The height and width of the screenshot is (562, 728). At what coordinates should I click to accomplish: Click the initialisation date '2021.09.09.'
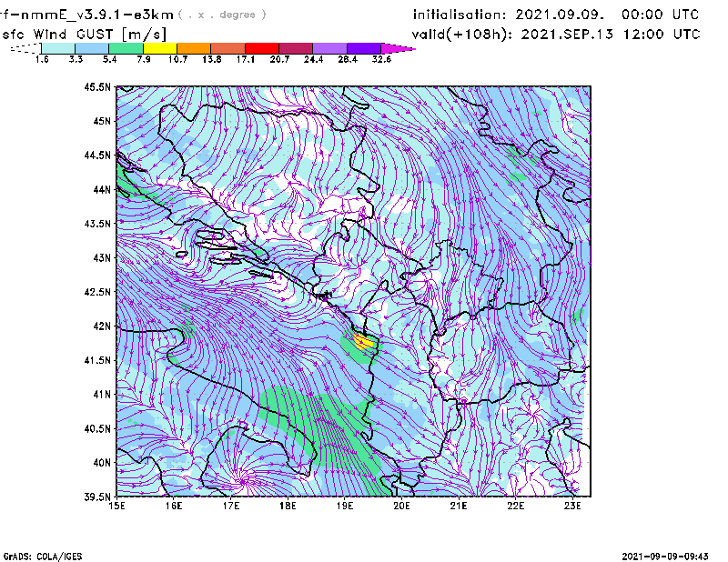pyautogui.click(x=560, y=15)
